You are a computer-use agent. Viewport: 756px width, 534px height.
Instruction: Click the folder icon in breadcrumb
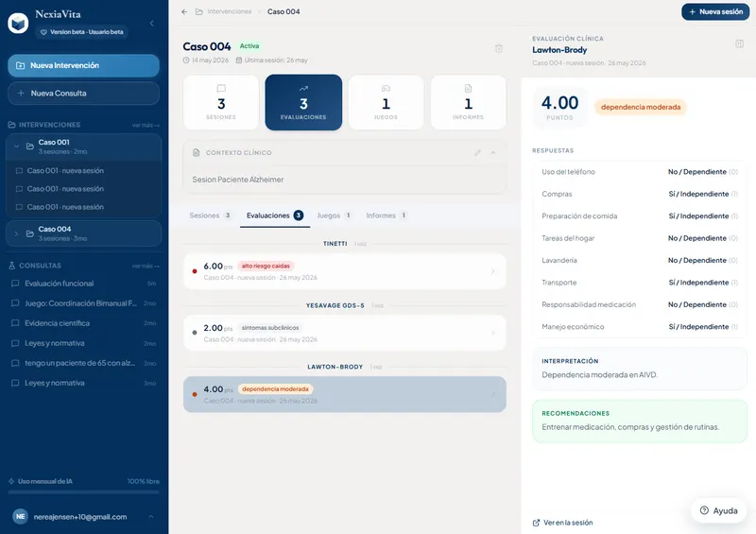[198, 11]
